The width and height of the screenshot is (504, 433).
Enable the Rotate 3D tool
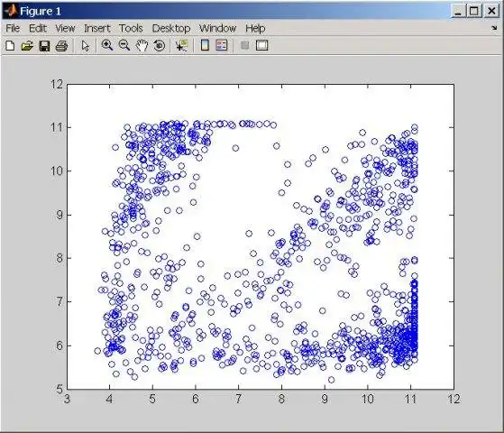(x=159, y=46)
